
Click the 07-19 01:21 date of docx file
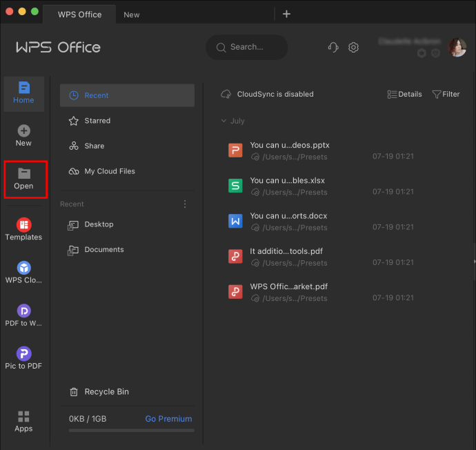click(393, 227)
